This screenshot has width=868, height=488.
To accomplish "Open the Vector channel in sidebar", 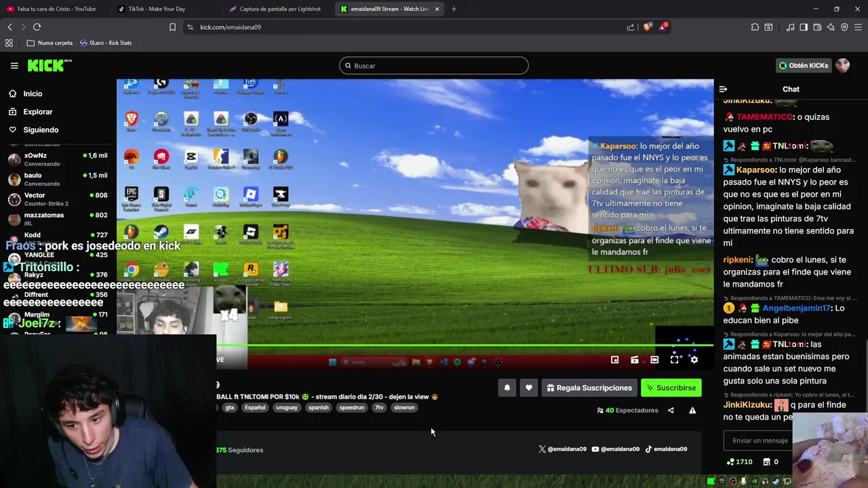I will 58,199.
